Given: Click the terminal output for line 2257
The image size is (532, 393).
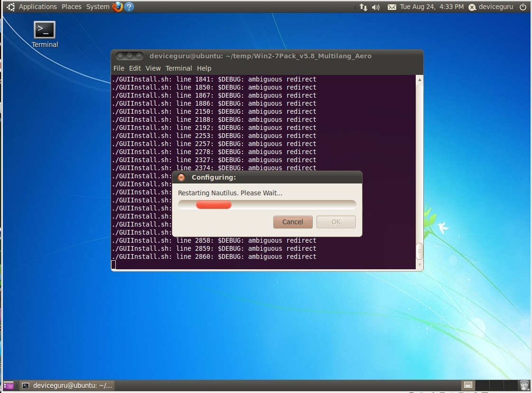Looking at the screenshot, I should coord(214,144).
